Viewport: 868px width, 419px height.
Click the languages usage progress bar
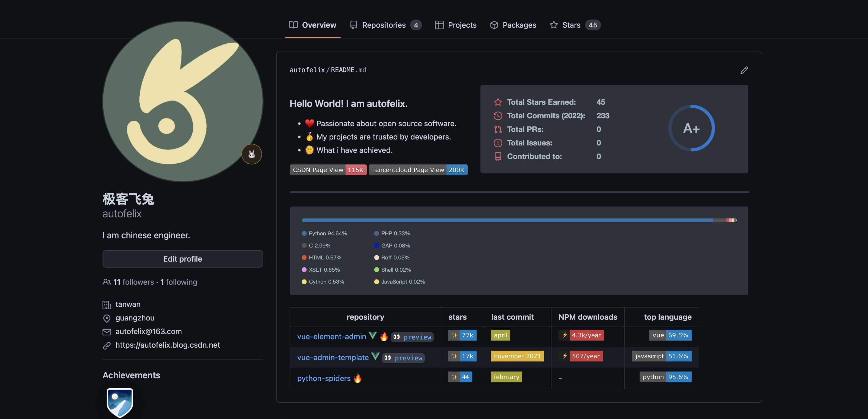[519, 220]
